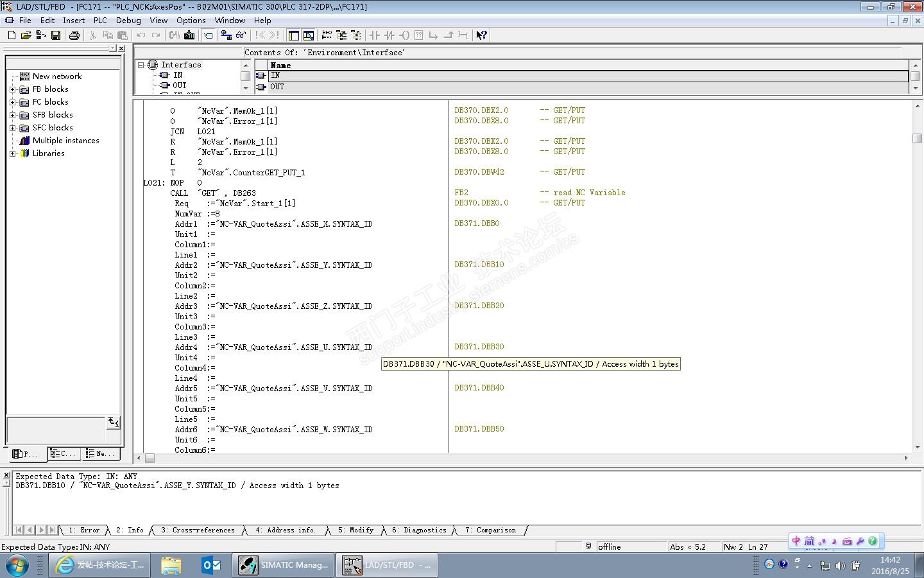Show hidden tray icons arrow
The height and width of the screenshot is (578, 924).
tap(809, 566)
